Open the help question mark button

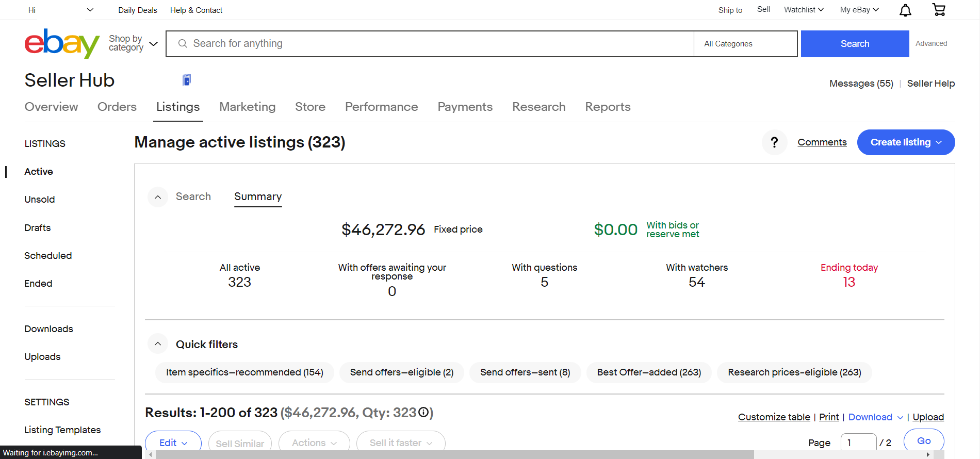point(774,142)
